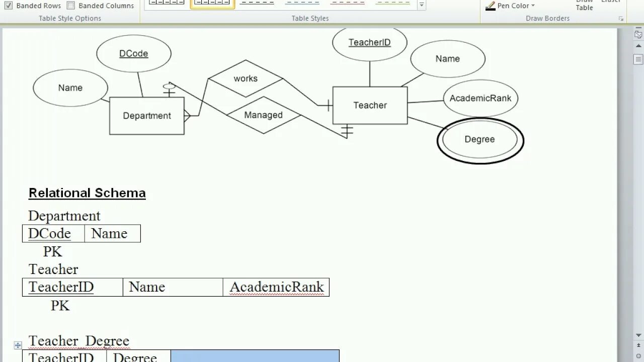Choose the green table style thumbnail
This screenshot has height=362, width=644.
(x=393, y=4)
